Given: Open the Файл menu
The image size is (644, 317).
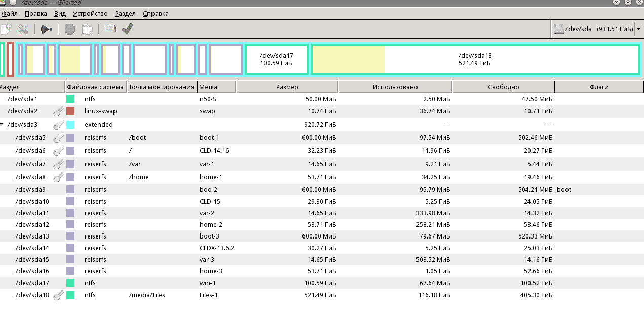Looking at the screenshot, I should point(10,14).
